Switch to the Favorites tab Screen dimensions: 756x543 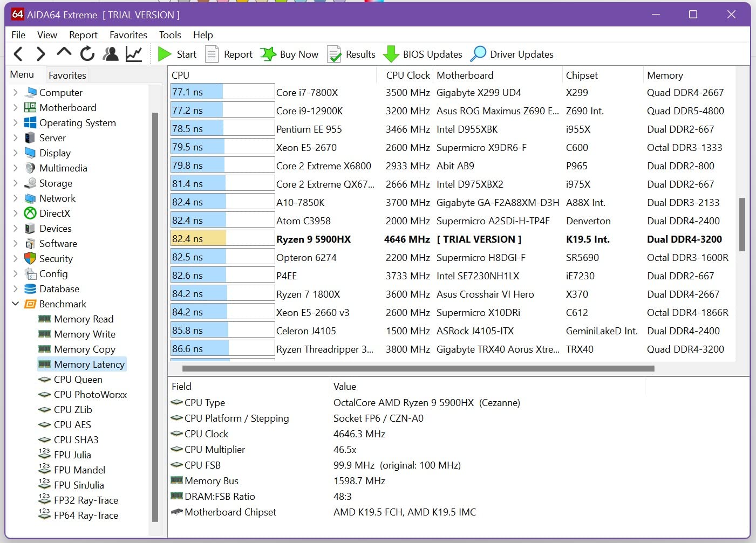[x=67, y=75]
